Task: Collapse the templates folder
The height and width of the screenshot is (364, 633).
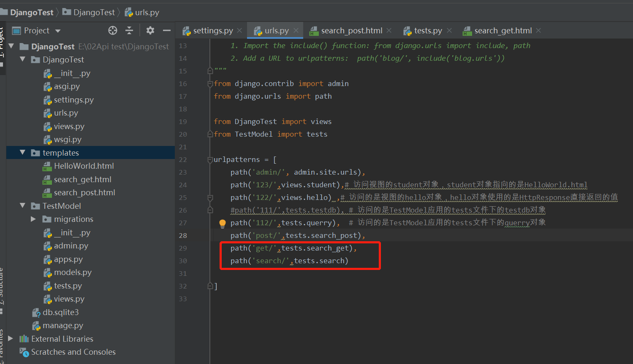Action: 23,153
